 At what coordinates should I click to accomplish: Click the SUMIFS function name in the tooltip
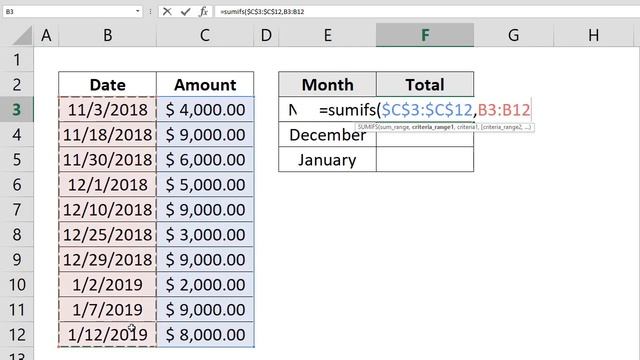pyautogui.click(x=367, y=127)
